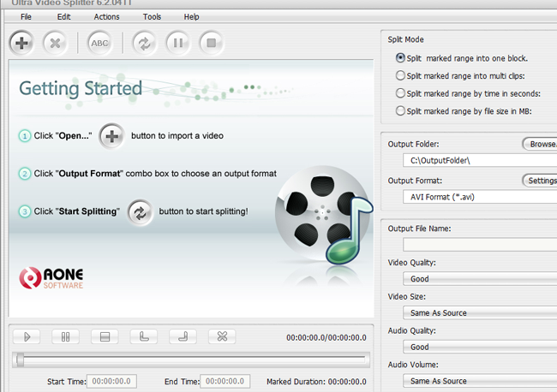Click the playback time counter '00:00:00.0/00:00:00.0'
The width and height of the screenshot is (557, 392).
tap(326, 338)
